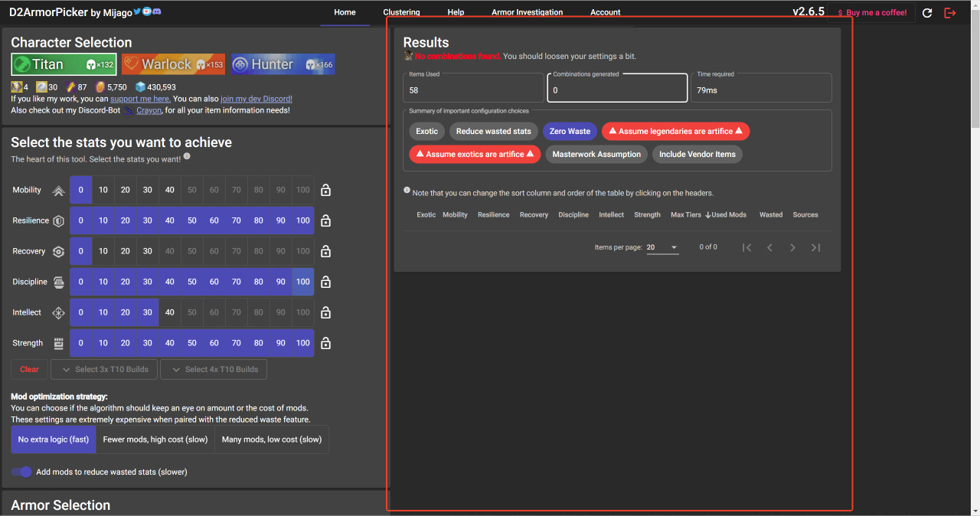980x516 pixels.
Task: Switch to the Clustering tab
Action: [401, 13]
